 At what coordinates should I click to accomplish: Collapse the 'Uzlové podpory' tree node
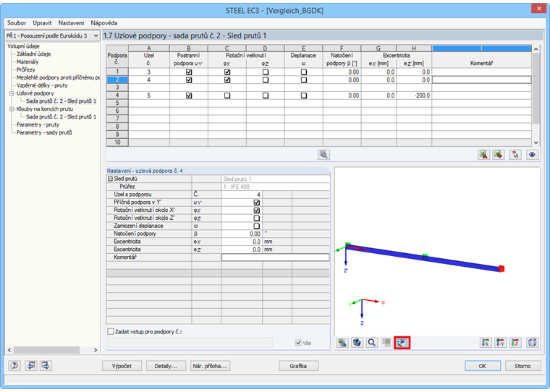tap(12, 93)
